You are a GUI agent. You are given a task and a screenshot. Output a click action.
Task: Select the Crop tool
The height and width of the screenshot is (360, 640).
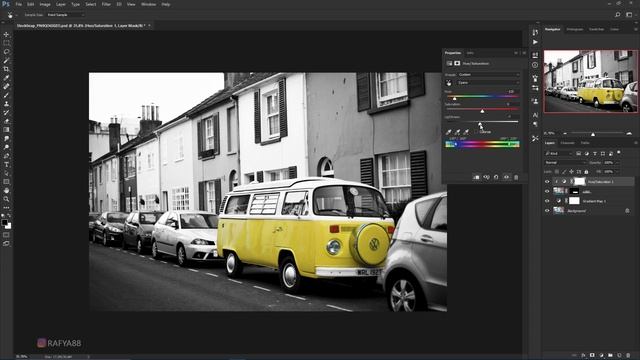(x=6, y=69)
